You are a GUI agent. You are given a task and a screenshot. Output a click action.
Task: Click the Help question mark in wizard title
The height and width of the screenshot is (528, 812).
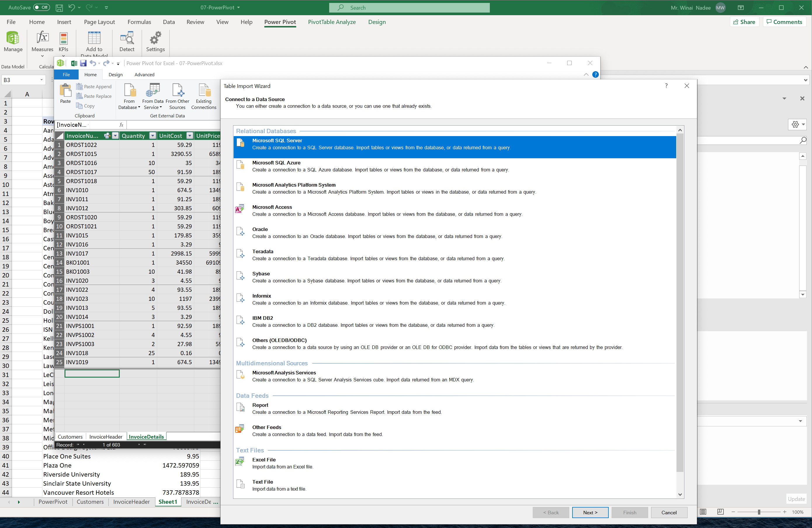[x=666, y=86]
